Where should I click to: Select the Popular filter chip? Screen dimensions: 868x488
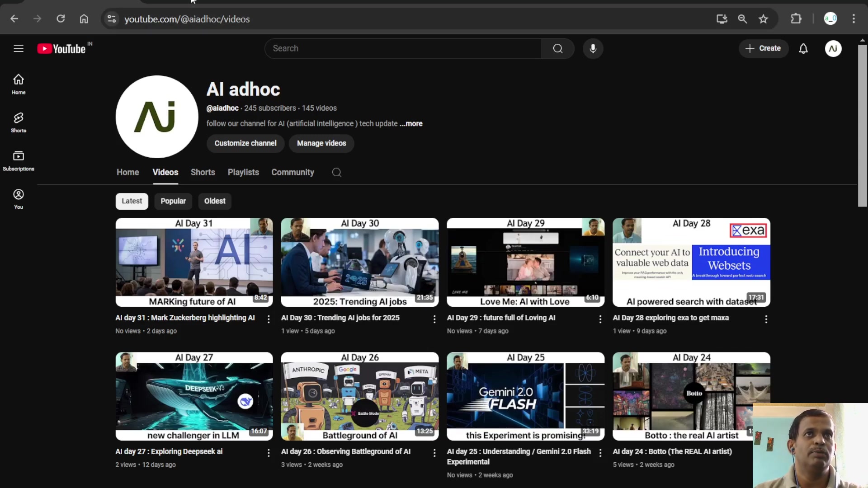coord(173,201)
